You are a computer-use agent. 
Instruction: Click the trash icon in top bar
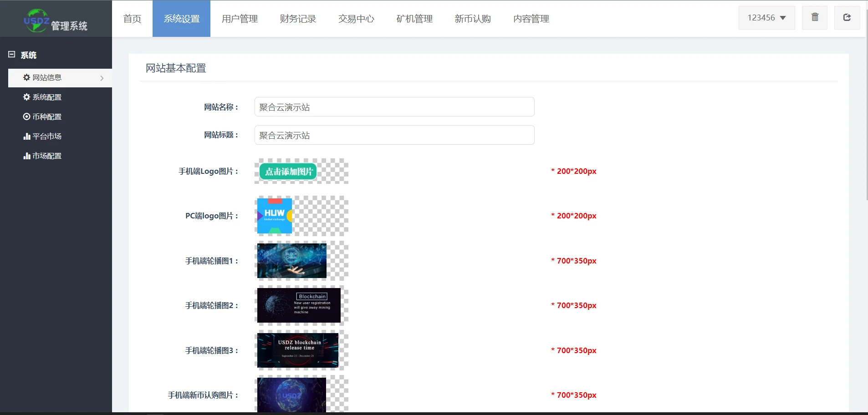[x=815, y=18]
